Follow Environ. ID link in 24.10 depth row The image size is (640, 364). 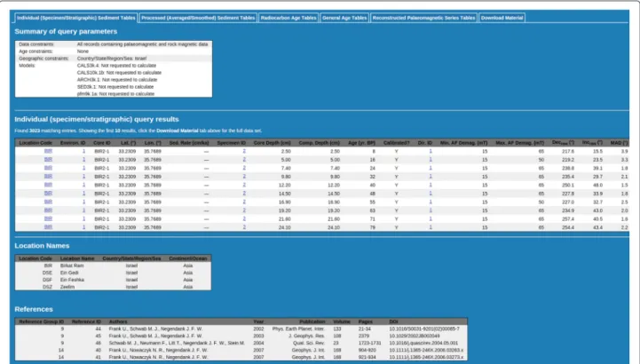tap(84, 227)
